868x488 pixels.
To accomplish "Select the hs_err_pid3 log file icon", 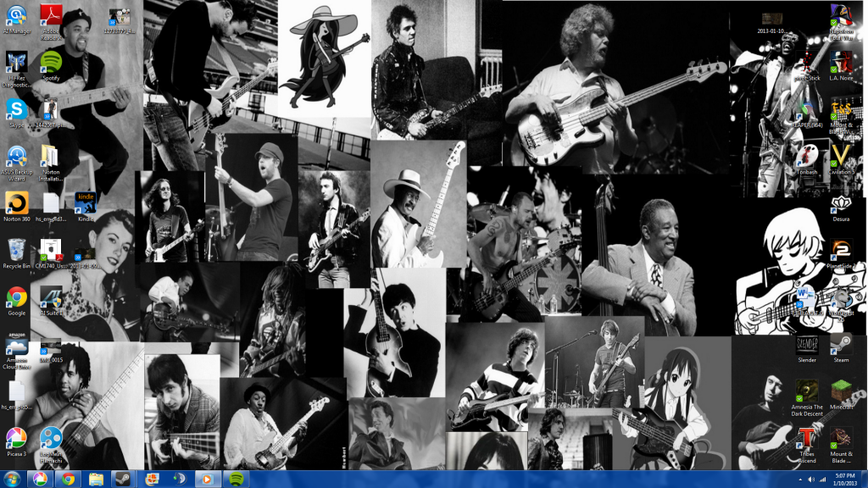I will (x=51, y=207).
